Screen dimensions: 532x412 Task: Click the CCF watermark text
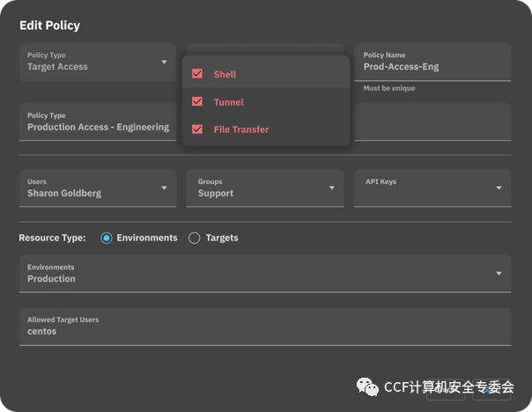tap(448, 387)
